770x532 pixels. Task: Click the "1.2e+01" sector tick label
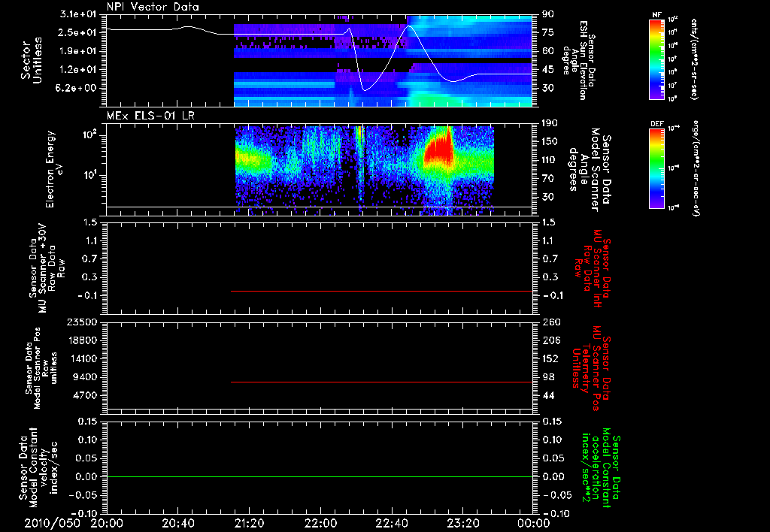(80, 70)
